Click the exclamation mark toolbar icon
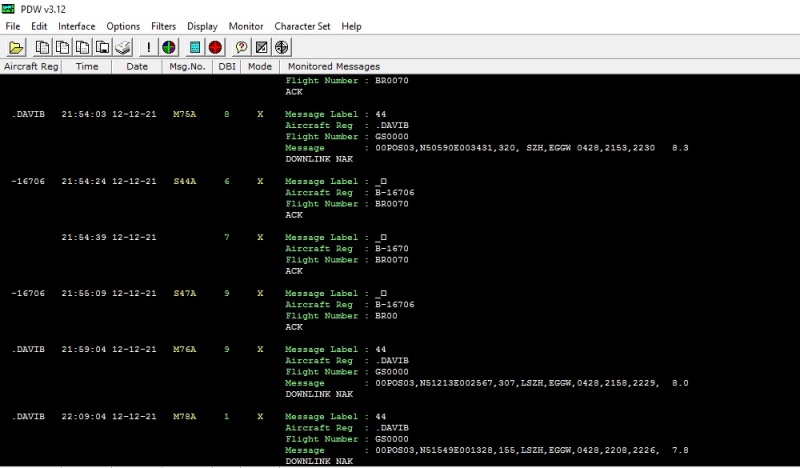Screen dimensions: 800x468 point(149,47)
